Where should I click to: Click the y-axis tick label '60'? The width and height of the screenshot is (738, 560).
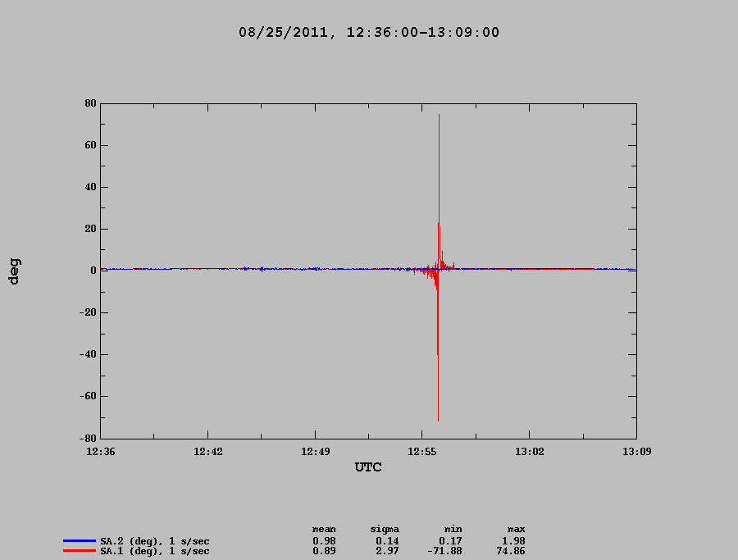[x=90, y=145]
